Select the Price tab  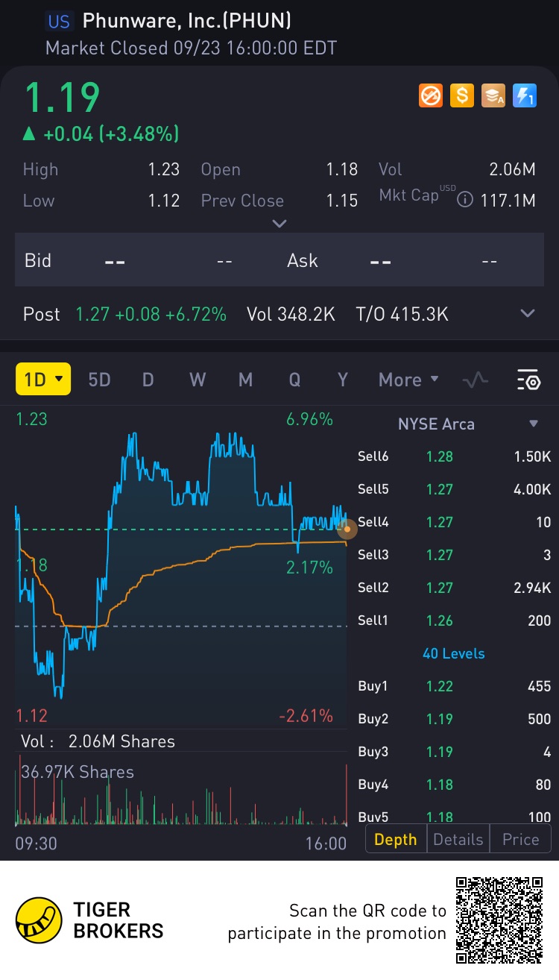click(x=520, y=839)
